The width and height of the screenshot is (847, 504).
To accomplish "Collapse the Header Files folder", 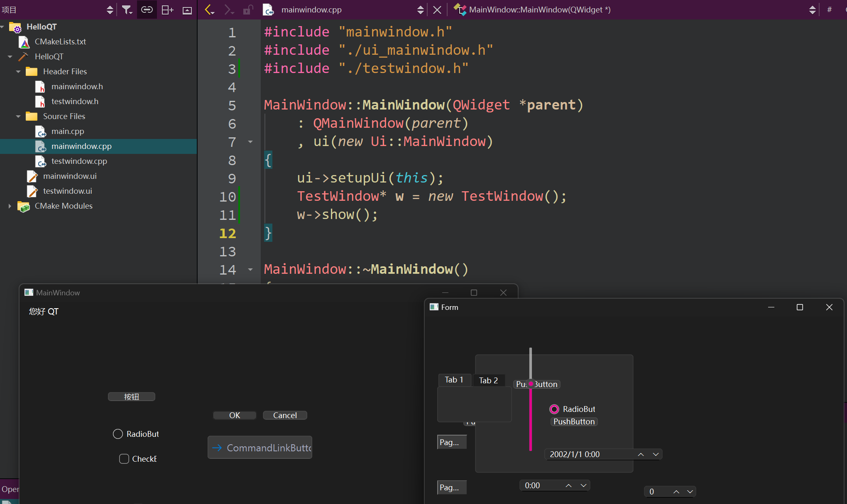I will [x=18, y=71].
